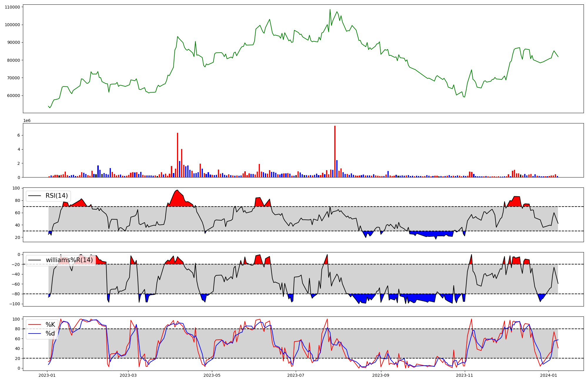Click the RSI(14) legend label

pyautogui.click(x=56, y=196)
